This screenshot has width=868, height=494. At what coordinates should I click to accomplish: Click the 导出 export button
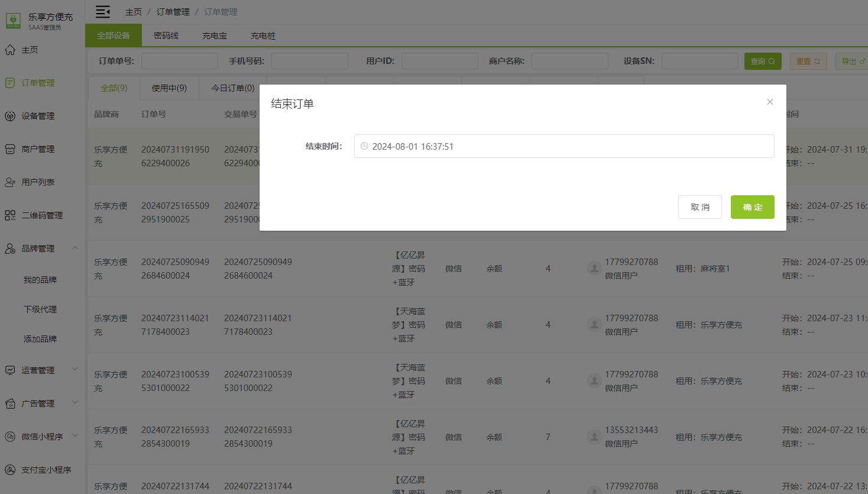coord(852,61)
